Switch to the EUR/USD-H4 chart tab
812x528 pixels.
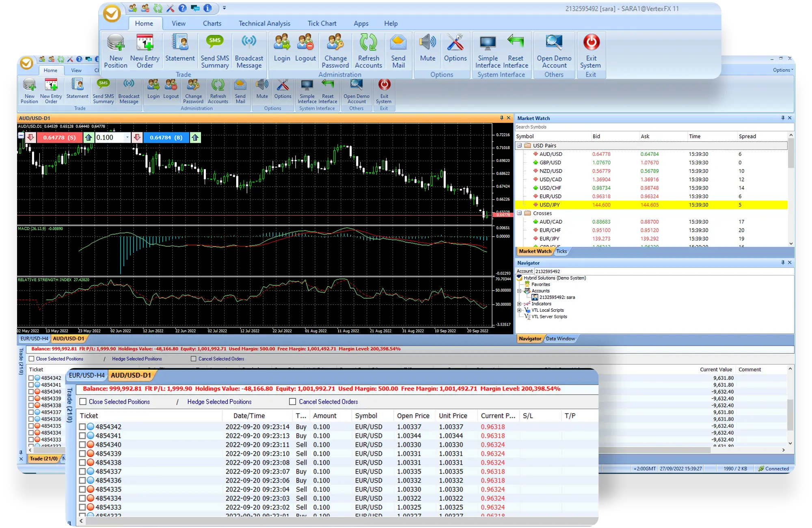click(86, 375)
